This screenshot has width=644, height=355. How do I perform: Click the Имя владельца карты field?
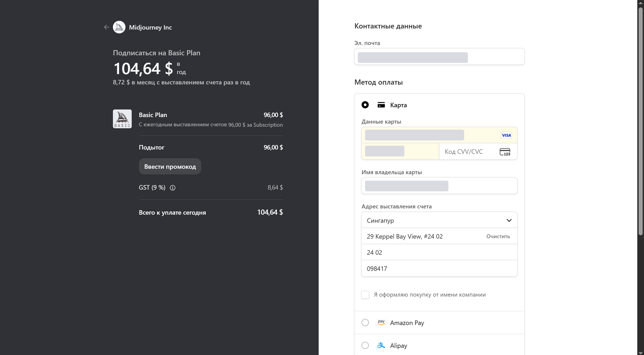pos(439,186)
